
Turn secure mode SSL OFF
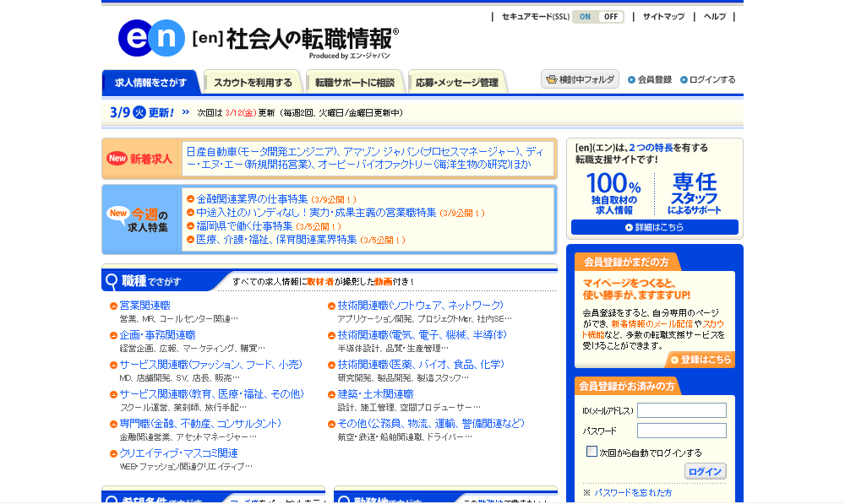tap(611, 17)
